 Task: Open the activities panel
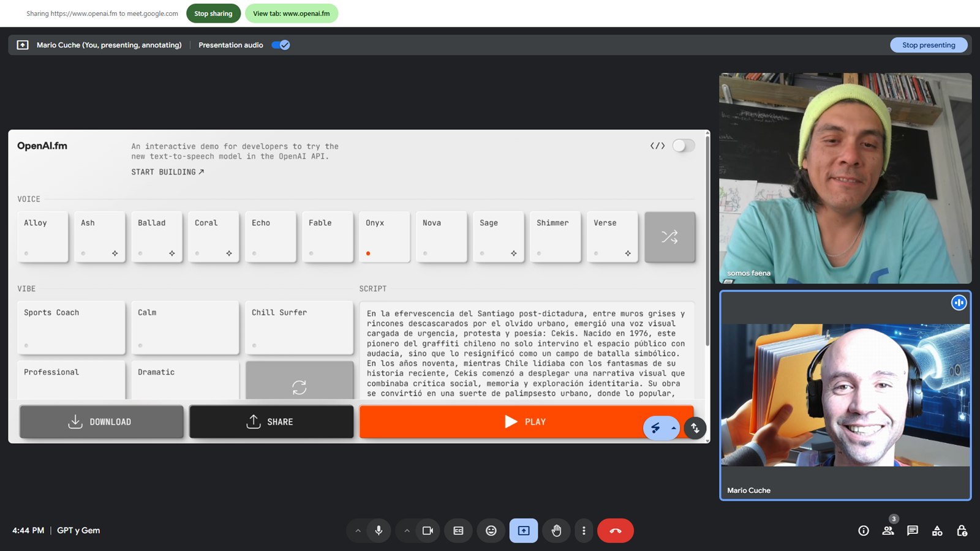(937, 531)
